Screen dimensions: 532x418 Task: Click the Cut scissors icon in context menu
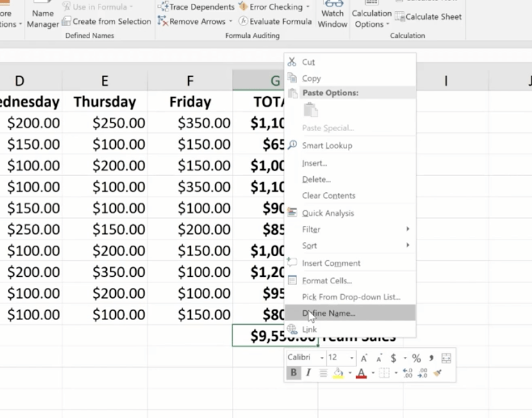click(x=292, y=62)
